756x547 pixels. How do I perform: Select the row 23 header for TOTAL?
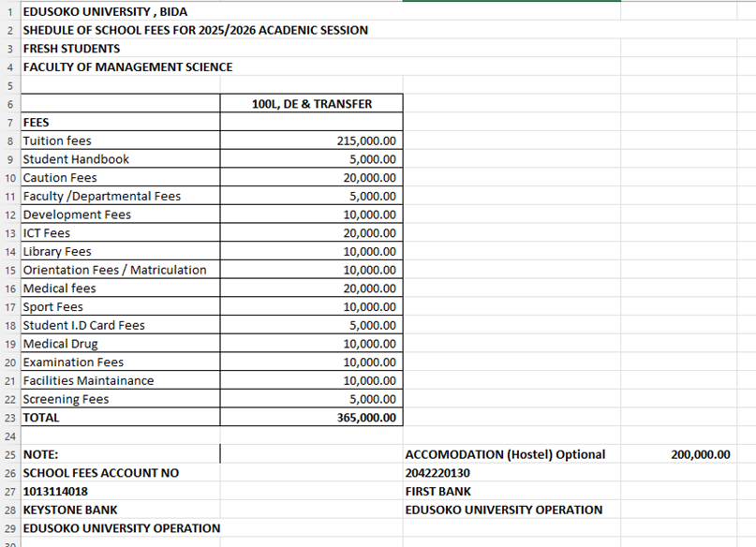click(x=9, y=418)
